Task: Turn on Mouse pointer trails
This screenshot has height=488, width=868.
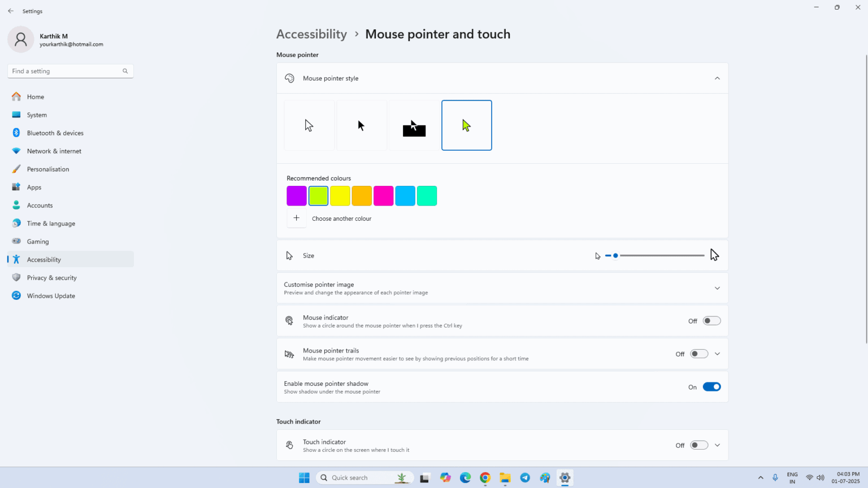Action: click(698, 354)
